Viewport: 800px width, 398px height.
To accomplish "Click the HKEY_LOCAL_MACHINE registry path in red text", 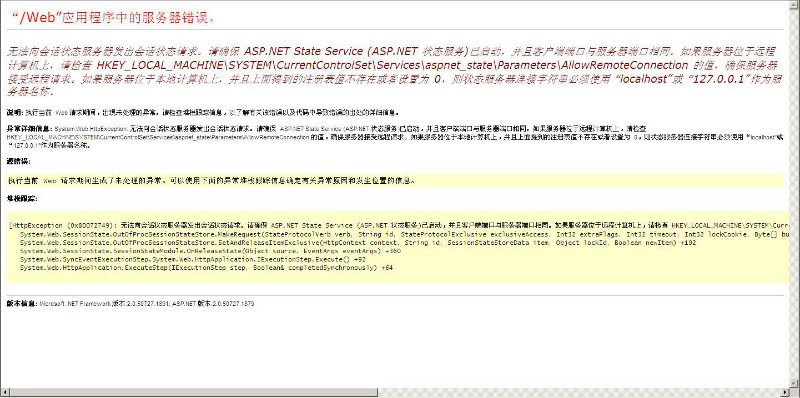I will click(392, 65).
